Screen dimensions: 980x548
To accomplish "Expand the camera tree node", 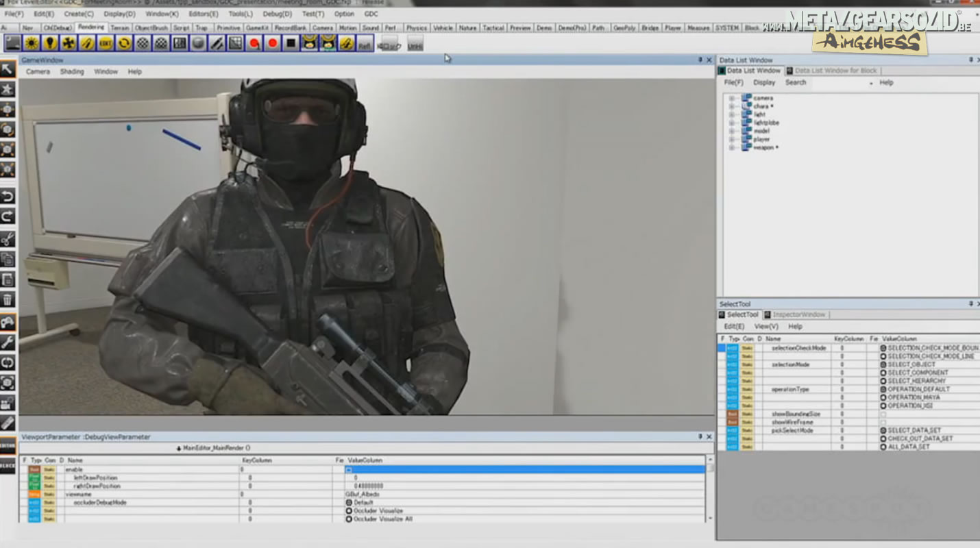I will coord(731,98).
